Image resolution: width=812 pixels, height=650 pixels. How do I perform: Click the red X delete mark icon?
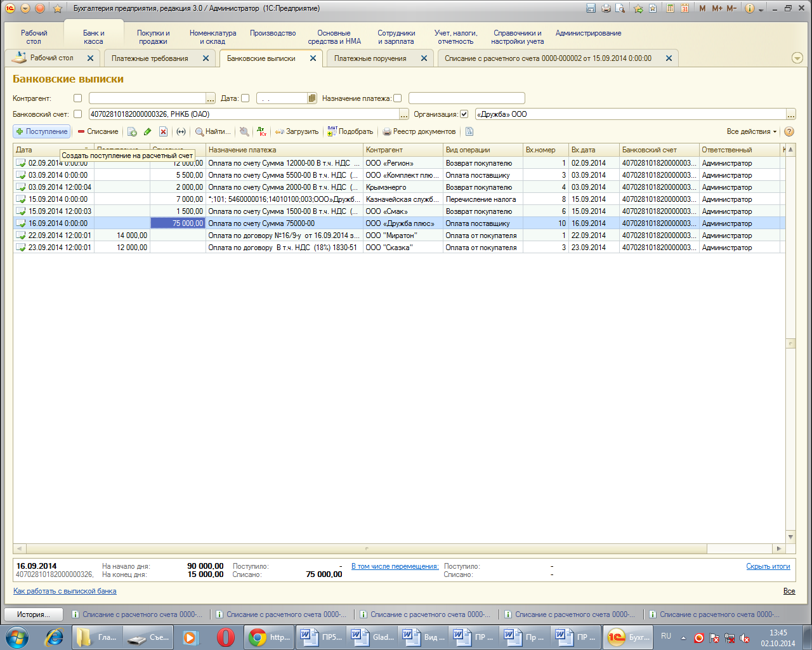163,131
